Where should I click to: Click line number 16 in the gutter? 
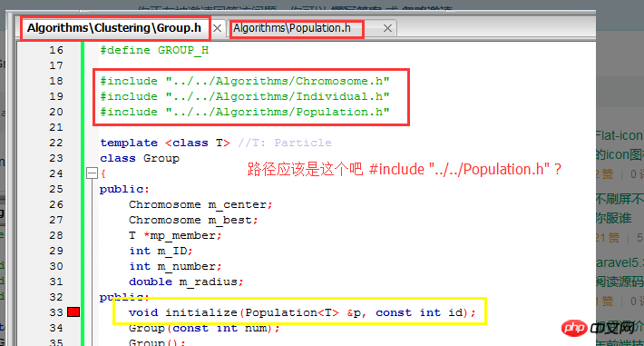click(56, 50)
